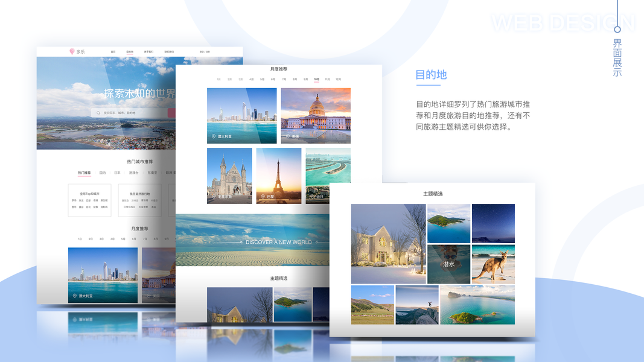The height and width of the screenshot is (362, 644).
Task: Select 3月 in the middle page month tabs
Action: click(240, 79)
